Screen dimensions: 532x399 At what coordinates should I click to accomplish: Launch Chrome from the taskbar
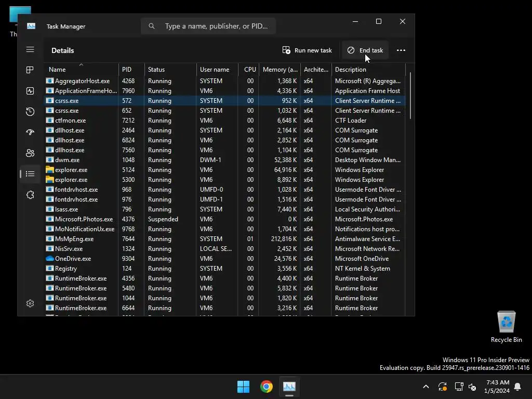[267, 387]
